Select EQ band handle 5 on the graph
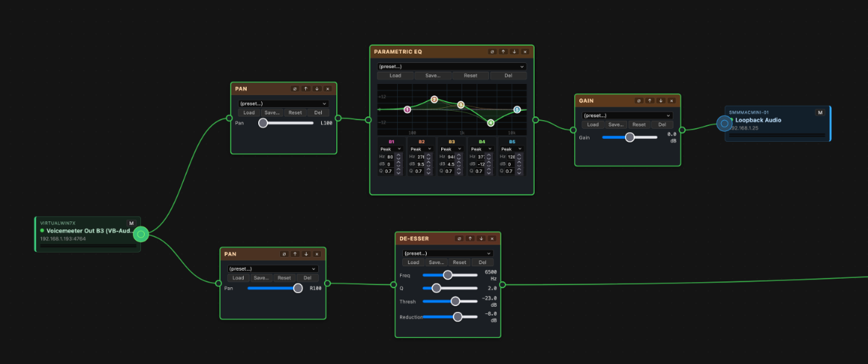Viewport: 868px width, 364px height. [517, 109]
